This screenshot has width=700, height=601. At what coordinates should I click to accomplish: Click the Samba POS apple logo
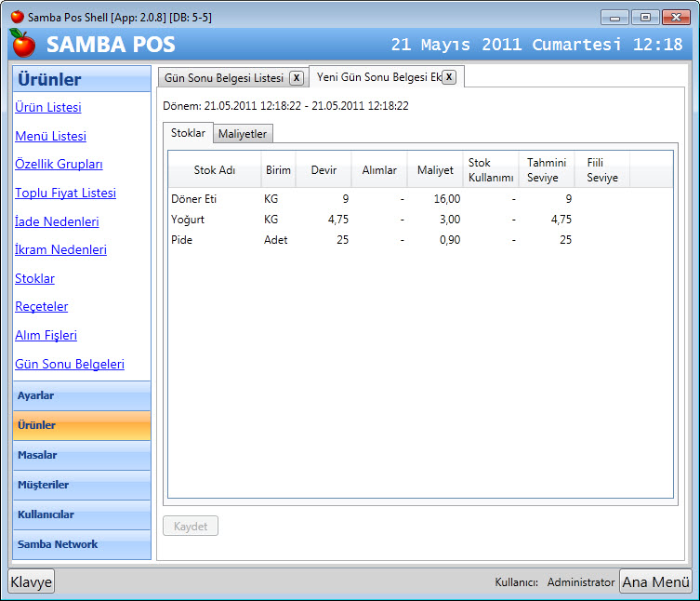23,44
